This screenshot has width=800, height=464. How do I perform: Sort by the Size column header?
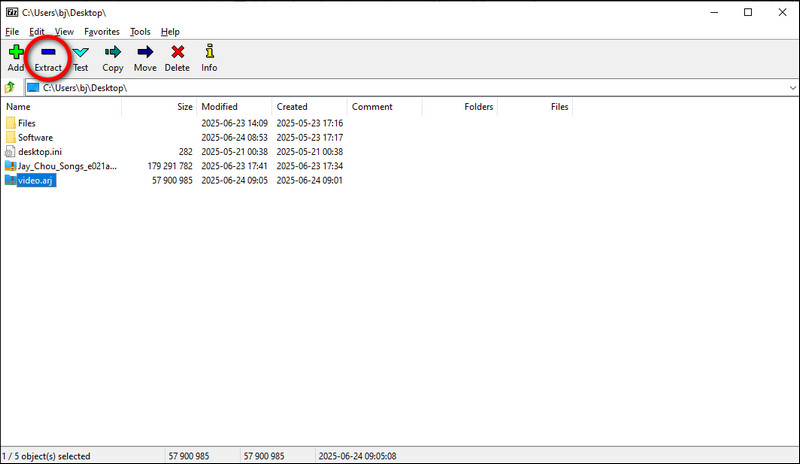click(184, 106)
